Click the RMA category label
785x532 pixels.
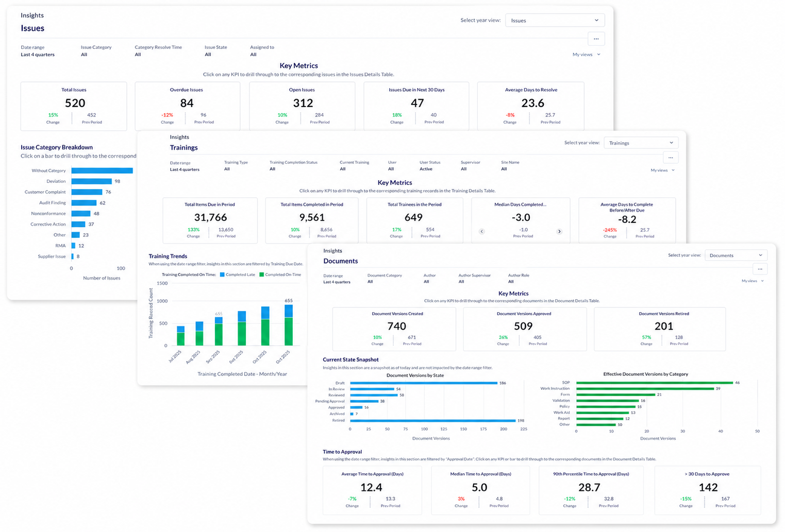[60, 246]
